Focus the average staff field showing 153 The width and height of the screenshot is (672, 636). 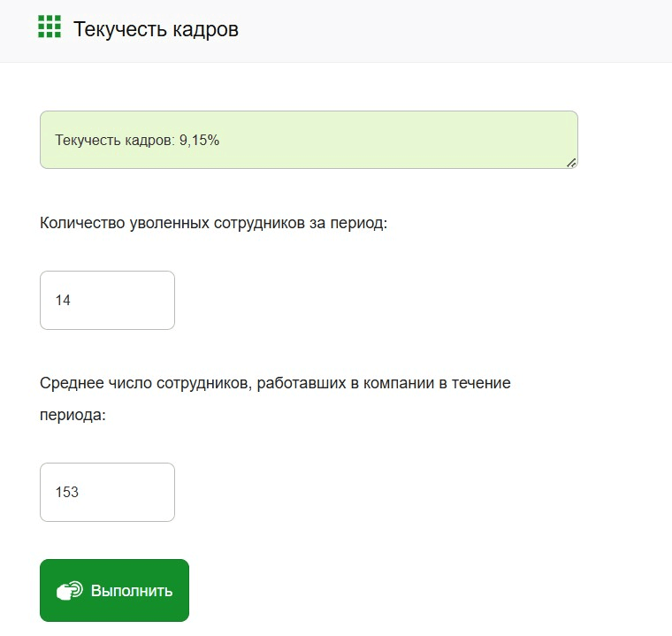(107, 492)
